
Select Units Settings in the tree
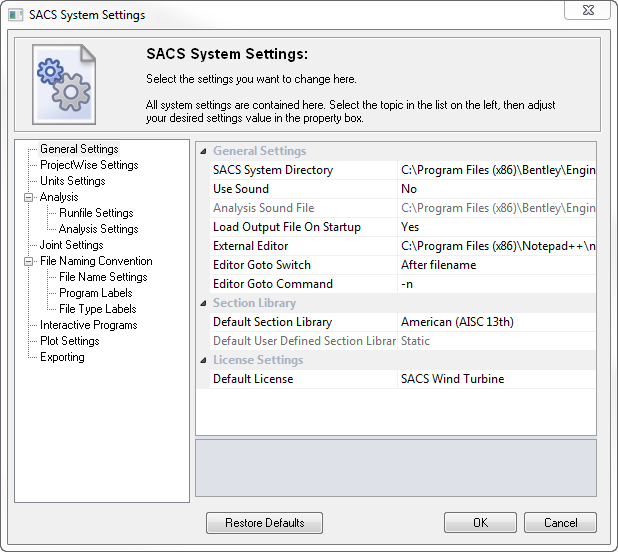click(x=72, y=181)
